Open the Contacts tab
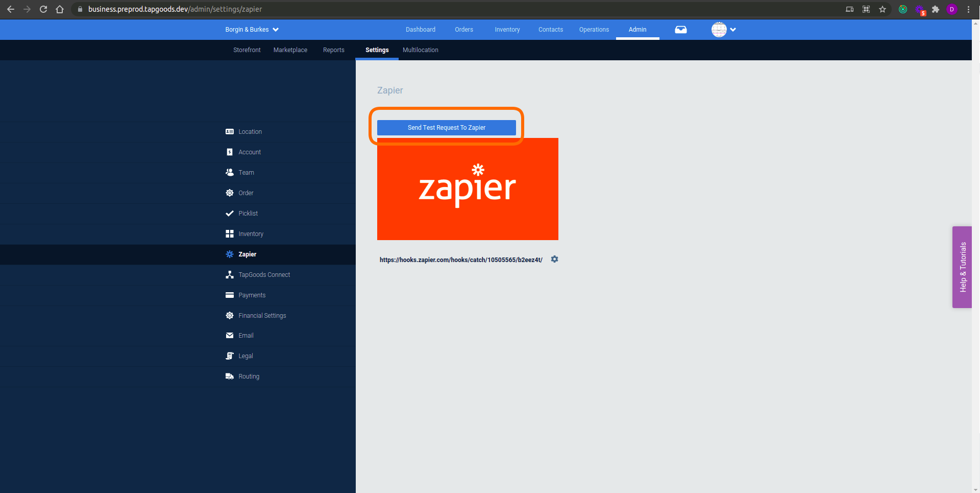This screenshot has width=980, height=493. pyautogui.click(x=551, y=30)
